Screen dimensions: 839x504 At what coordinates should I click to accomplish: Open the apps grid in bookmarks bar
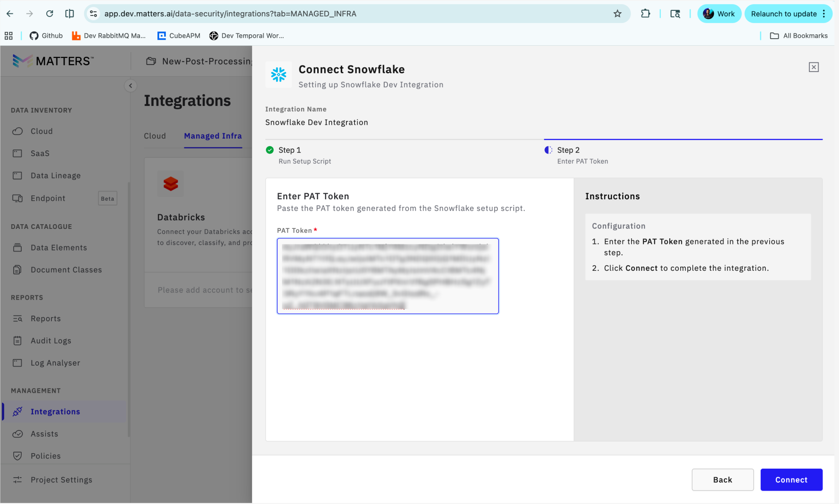[8, 36]
